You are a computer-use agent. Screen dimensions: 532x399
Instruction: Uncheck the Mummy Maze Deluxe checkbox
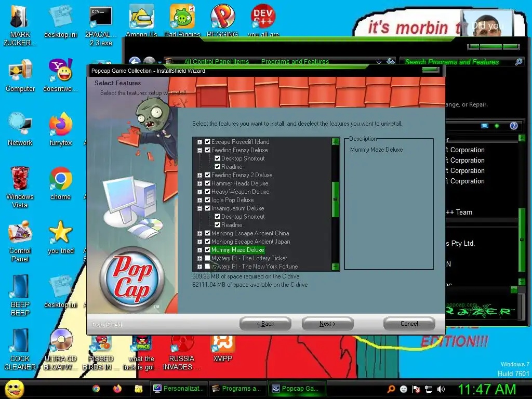[208, 250]
